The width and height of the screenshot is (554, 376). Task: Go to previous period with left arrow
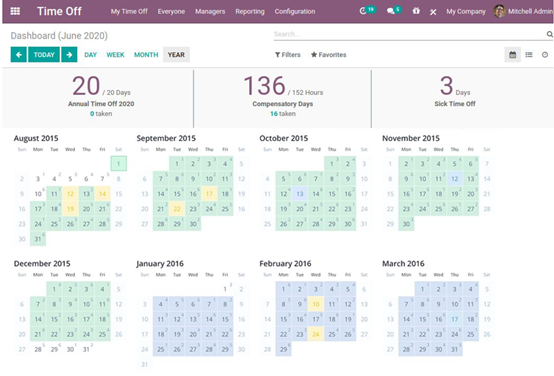tap(19, 54)
